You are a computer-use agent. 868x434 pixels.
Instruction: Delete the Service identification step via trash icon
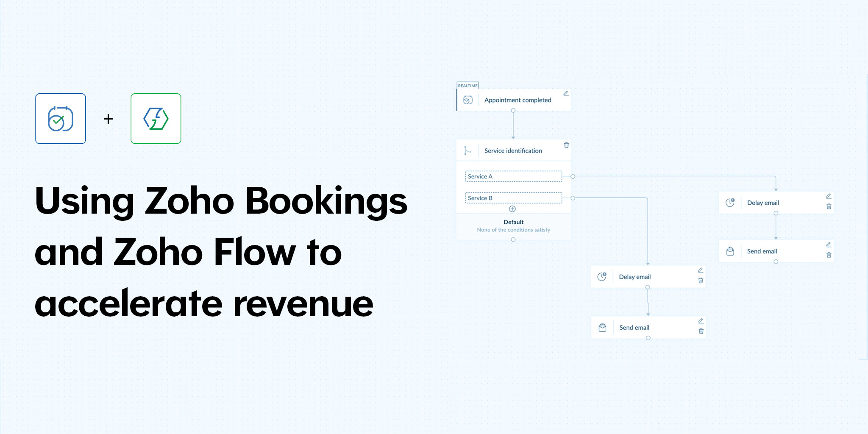click(x=567, y=145)
